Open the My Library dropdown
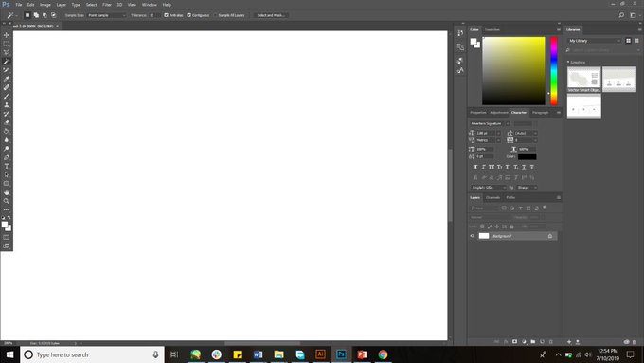 coord(595,41)
